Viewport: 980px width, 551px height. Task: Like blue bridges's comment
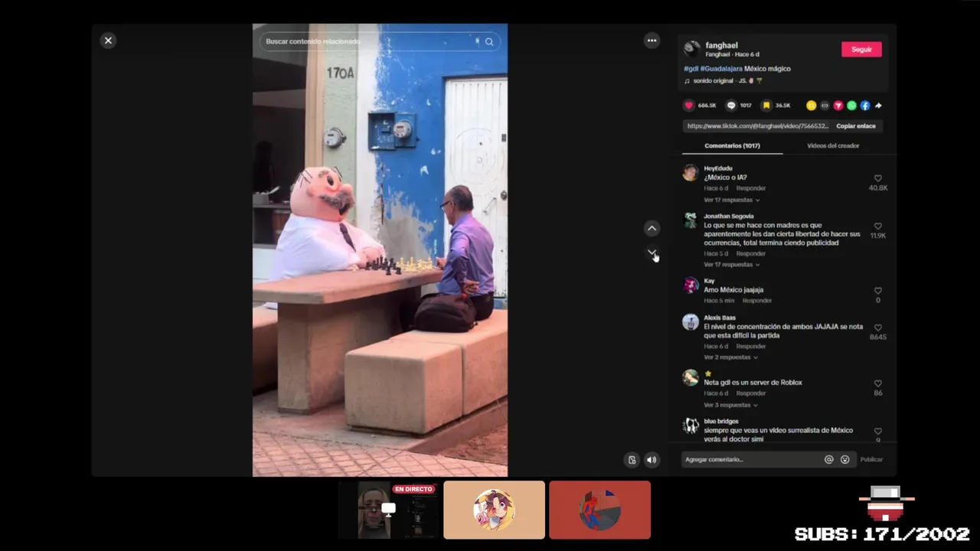click(x=877, y=432)
